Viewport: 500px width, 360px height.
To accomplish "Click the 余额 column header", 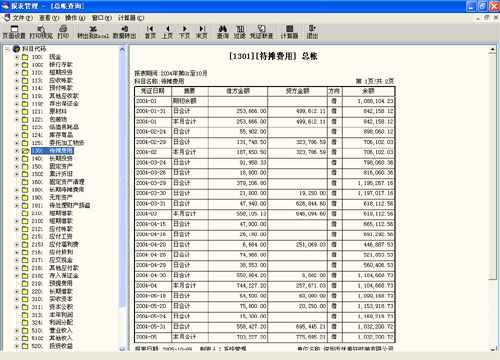I will (369, 91).
